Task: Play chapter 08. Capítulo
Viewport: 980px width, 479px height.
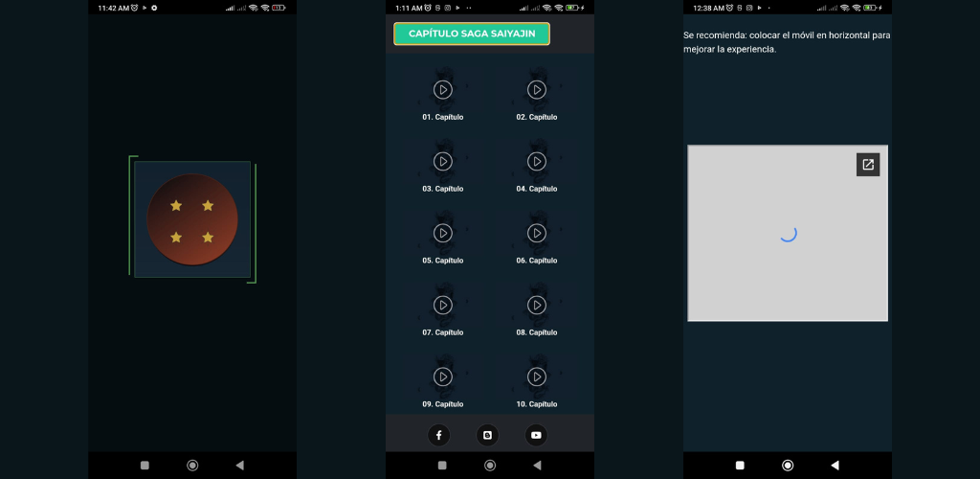Action: click(537, 306)
